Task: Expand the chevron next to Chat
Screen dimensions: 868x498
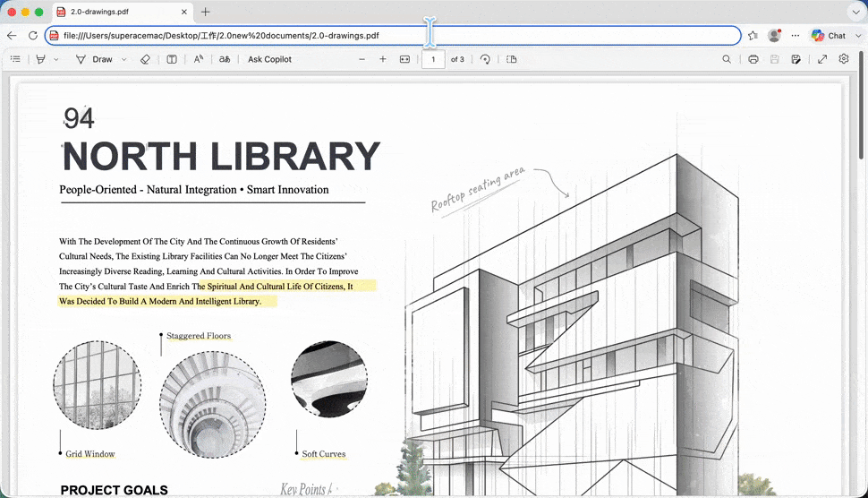Action: pos(858,36)
